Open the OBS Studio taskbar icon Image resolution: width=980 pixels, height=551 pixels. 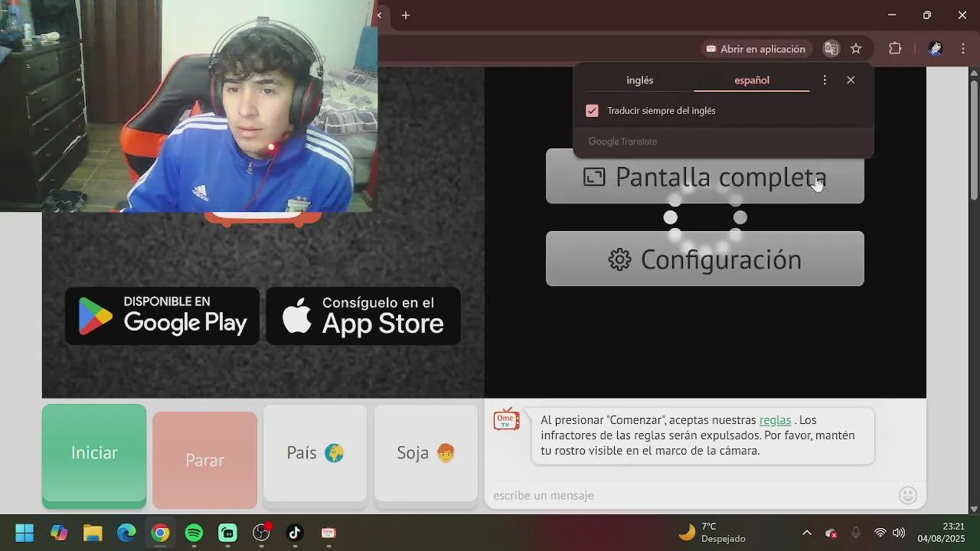(262, 533)
